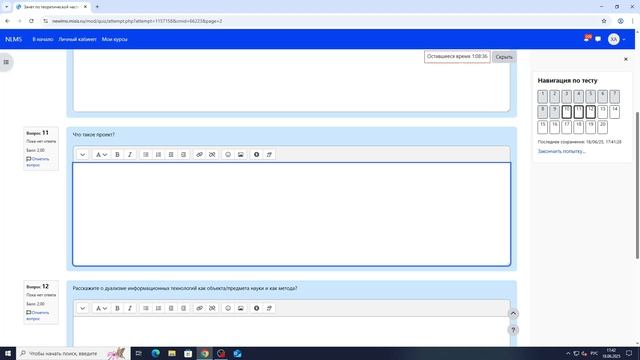Toggle italic in question 12 editor
The height and width of the screenshot is (360, 640).
click(x=130, y=308)
